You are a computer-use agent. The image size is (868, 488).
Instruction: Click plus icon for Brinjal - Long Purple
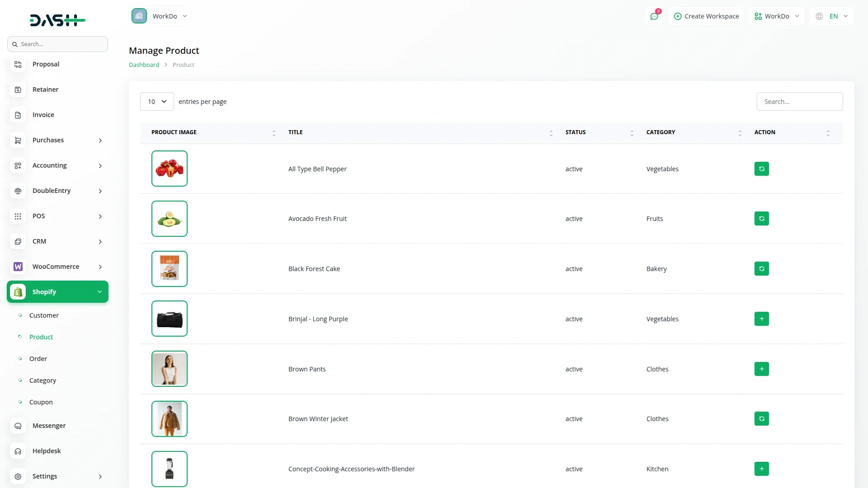(x=761, y=319)
